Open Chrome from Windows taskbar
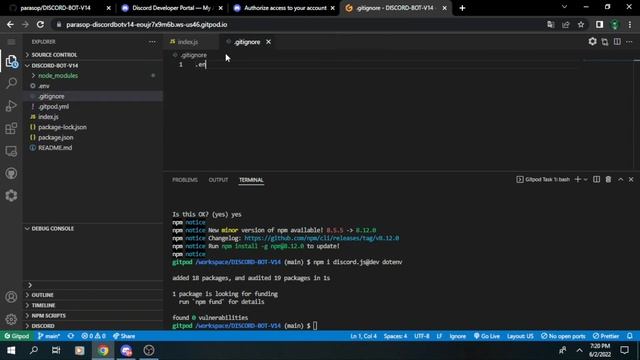Screen dimensions: 640x360 [103, 350]
